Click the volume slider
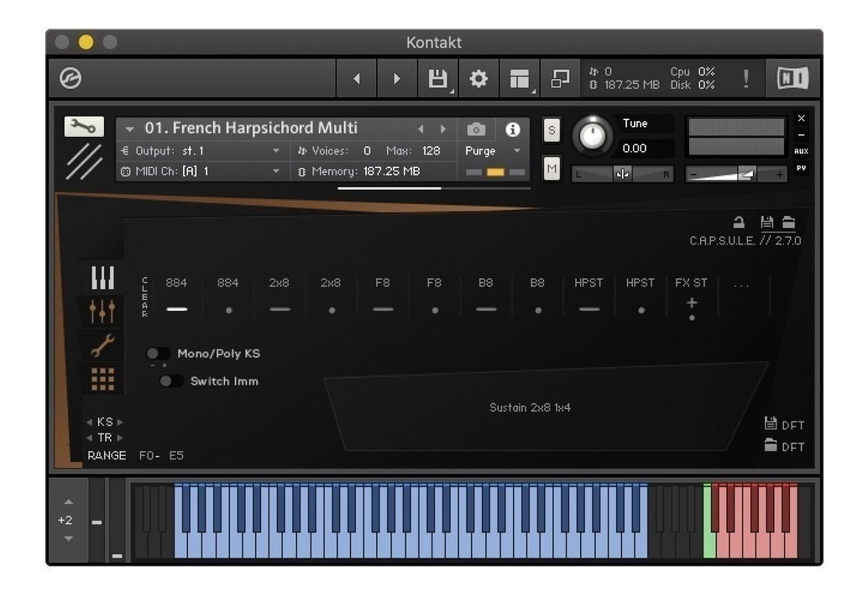 737,175
